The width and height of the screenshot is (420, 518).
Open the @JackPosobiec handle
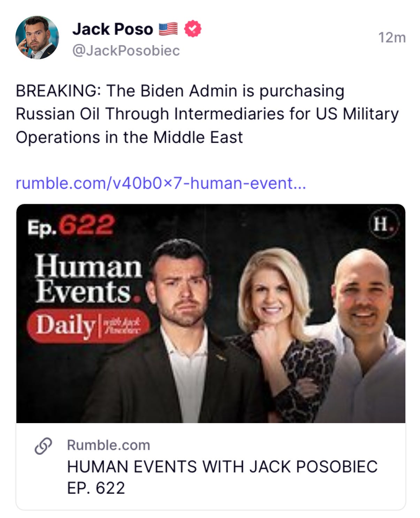(126, 51)
